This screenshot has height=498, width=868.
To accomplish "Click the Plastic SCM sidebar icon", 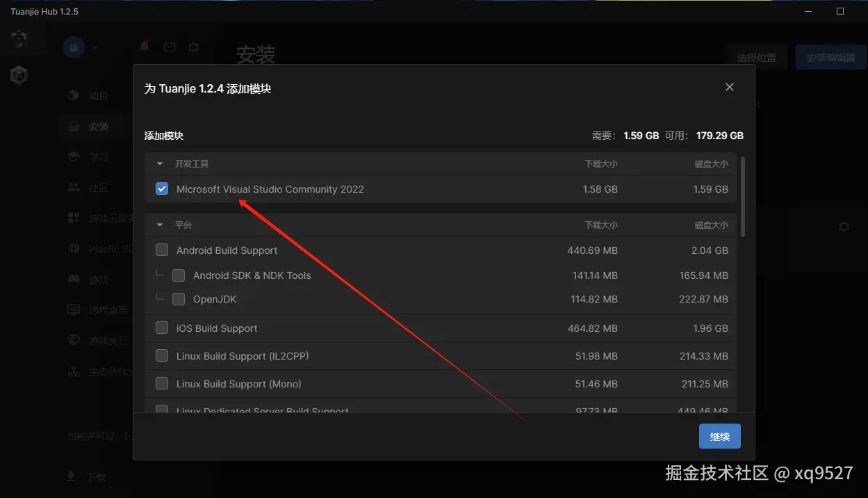I will (74, 248).
